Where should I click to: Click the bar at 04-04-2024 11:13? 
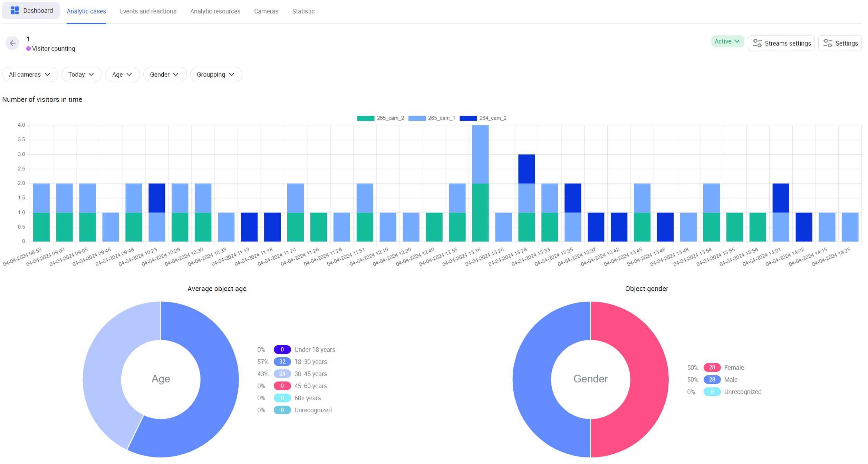[249, 227]
